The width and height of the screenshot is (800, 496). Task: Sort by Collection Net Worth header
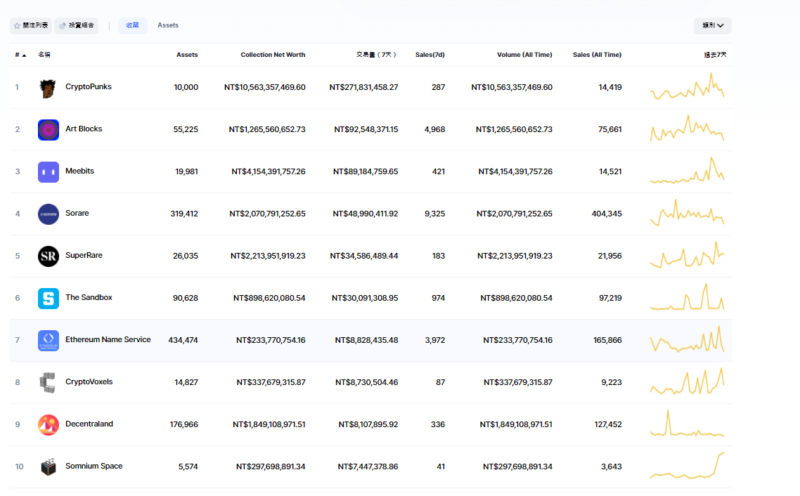tap(273, 55)
